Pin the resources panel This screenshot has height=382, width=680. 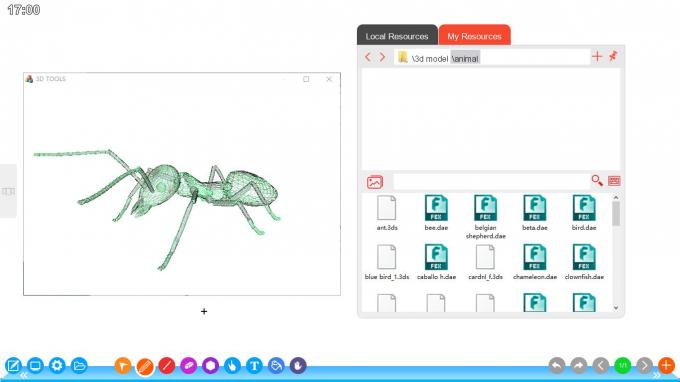click(613, 56)
